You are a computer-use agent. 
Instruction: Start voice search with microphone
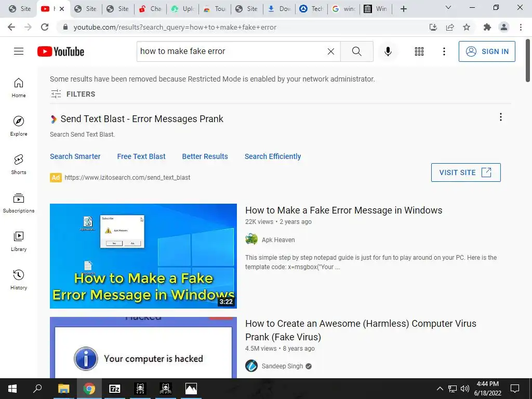pyautogui.click(x=388, y=51)
